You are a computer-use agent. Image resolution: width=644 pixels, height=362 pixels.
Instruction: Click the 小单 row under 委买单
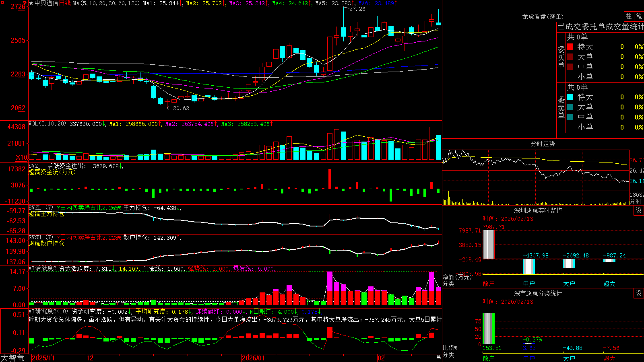click(x=605, y=77)
